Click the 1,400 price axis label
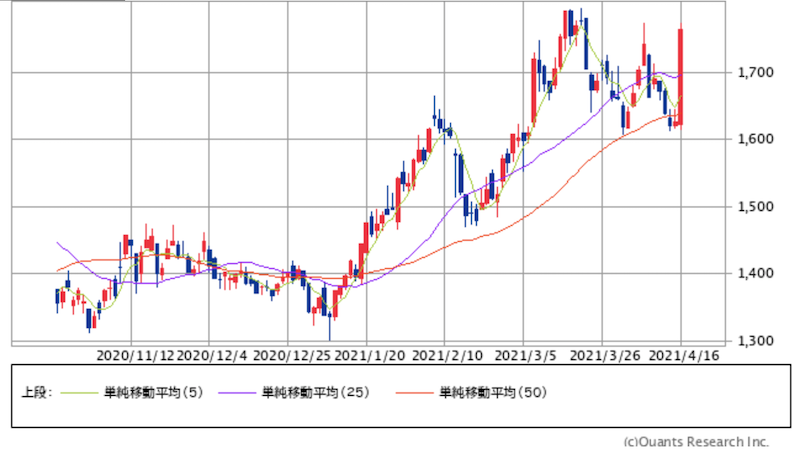The width and height of the screenshot is (800, 457). tap(756, 273)
